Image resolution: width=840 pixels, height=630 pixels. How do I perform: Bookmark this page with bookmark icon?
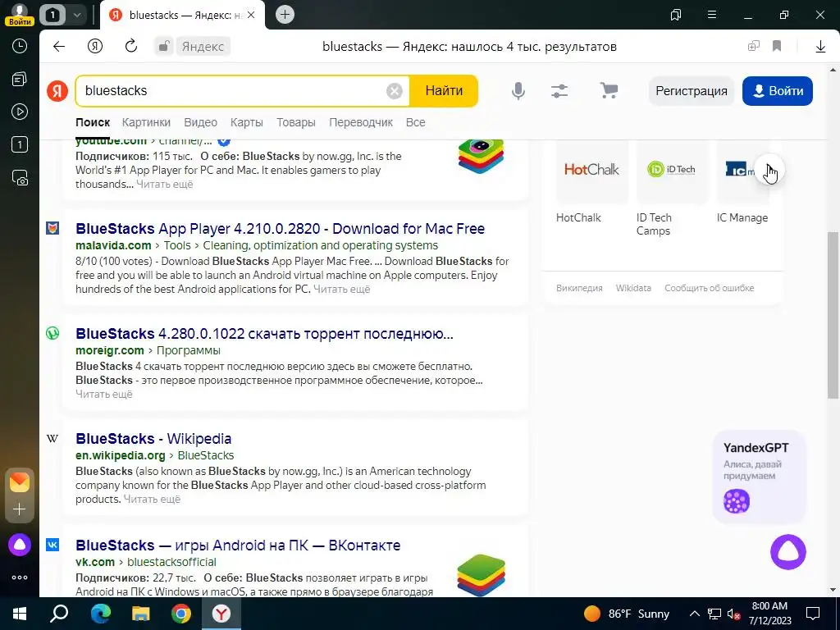tap(777, 47)
